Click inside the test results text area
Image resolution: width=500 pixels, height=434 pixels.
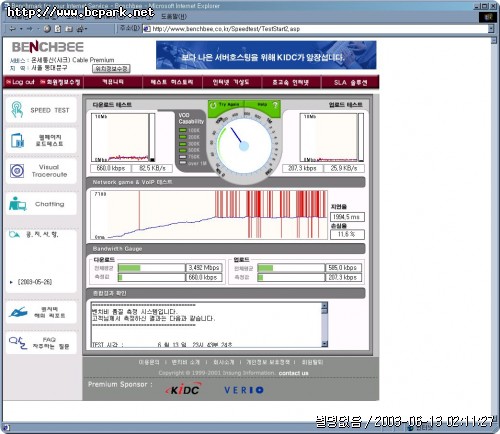tap(206, 325)
